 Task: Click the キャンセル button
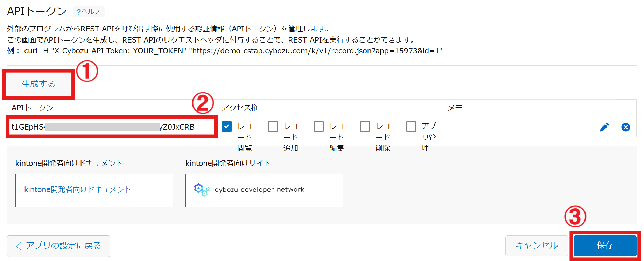[x=537, y=246]
